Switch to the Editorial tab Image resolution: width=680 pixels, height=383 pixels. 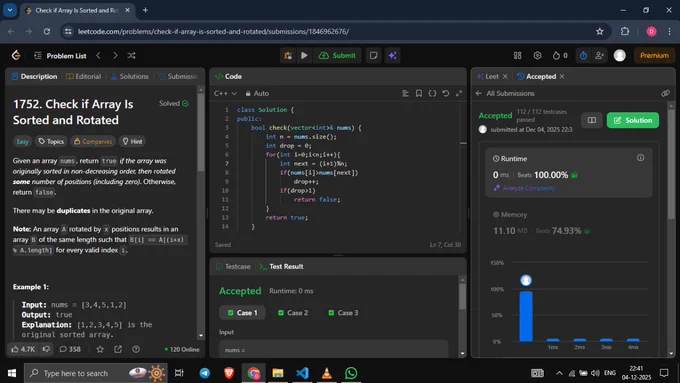(x=83, y=76)
